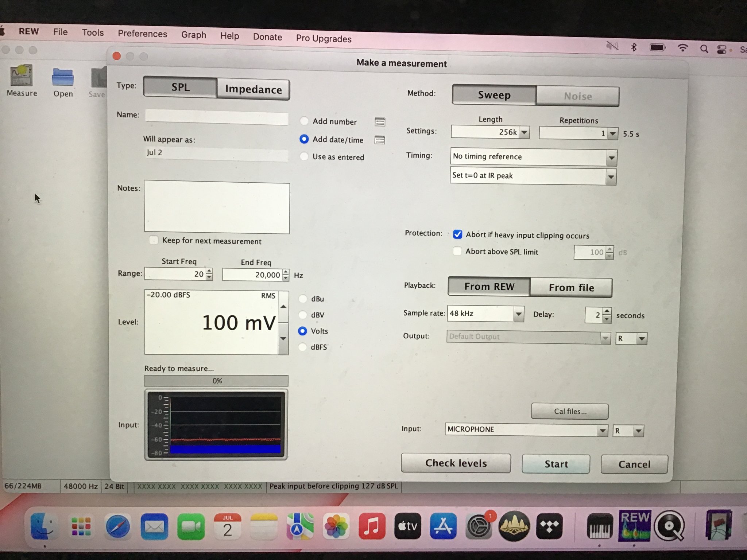Image resolution: width=747 pixels, height=560 pixels.
Task: Enable Abort above SPL limit checkbox
Action: [457, 251]
